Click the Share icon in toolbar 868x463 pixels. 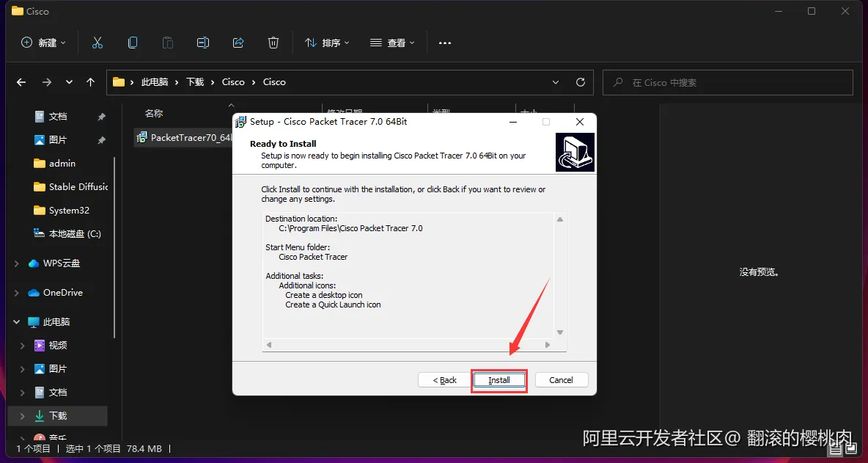(x=238, y=43)
